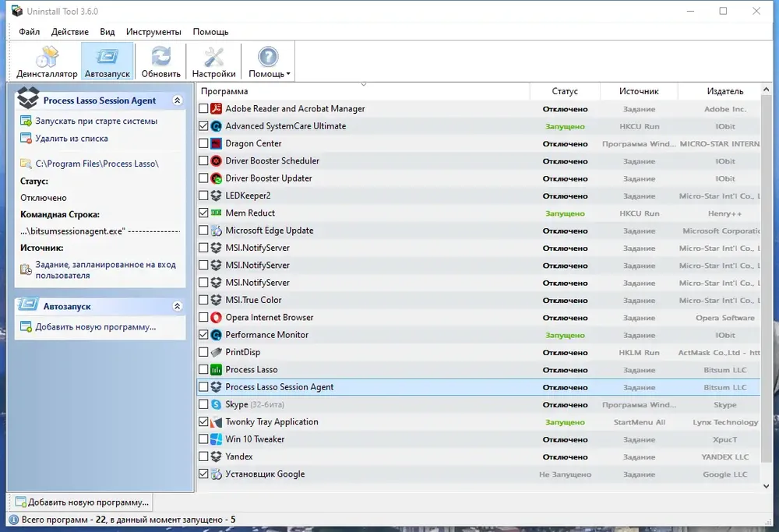Click the Opera Internet Browser icon
779x532 pixels.
[216, 317]
